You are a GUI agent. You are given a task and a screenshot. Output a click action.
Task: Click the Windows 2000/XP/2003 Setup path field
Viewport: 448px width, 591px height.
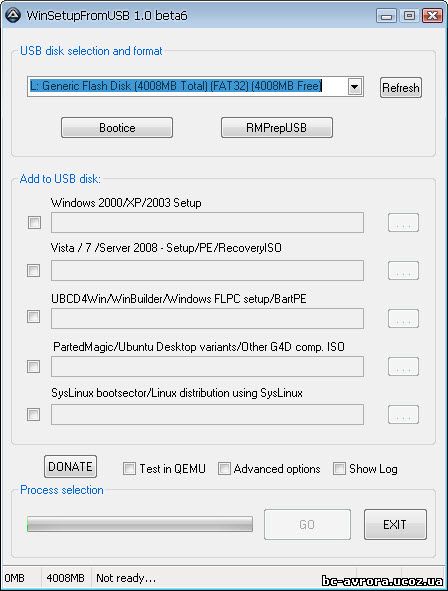[x=208, y=222]
